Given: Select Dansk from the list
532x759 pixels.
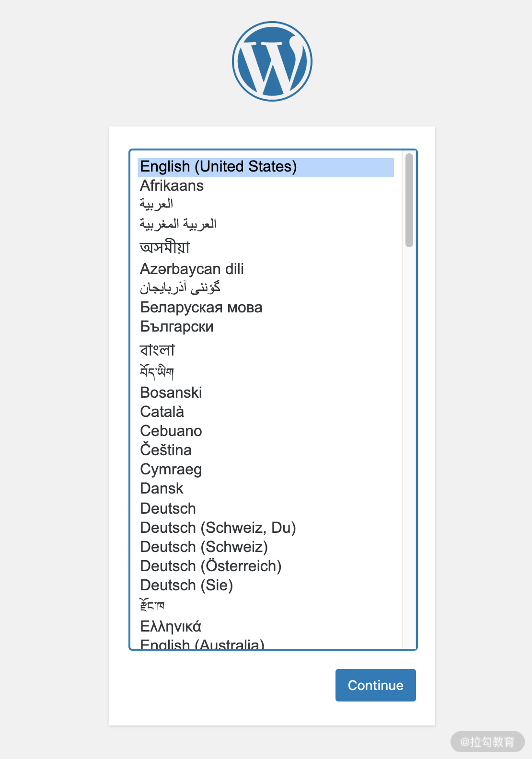Looking at the screenshot, I should click(162, 489).
